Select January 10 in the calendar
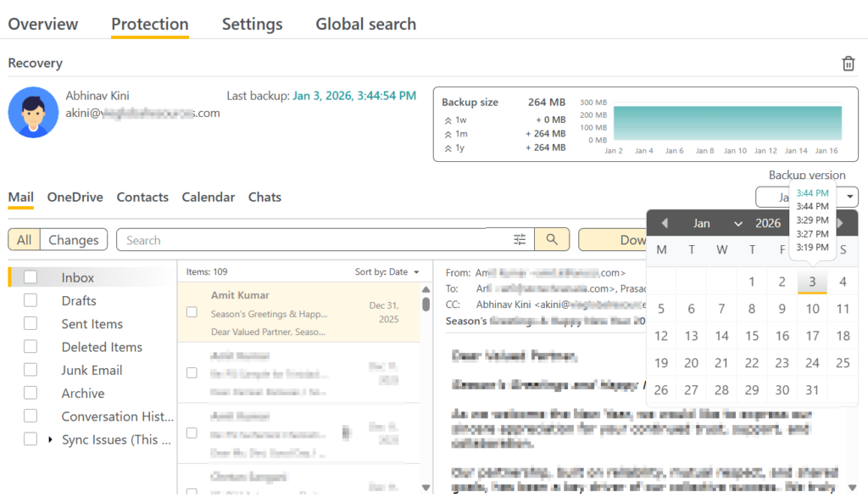The image size is (868, 497). point(812,309)
